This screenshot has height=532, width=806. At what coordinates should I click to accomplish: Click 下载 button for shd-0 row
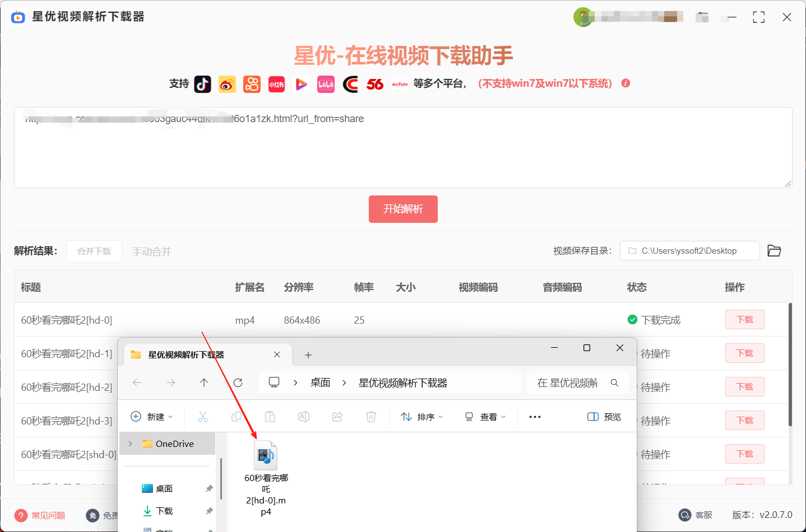(745, 454)
